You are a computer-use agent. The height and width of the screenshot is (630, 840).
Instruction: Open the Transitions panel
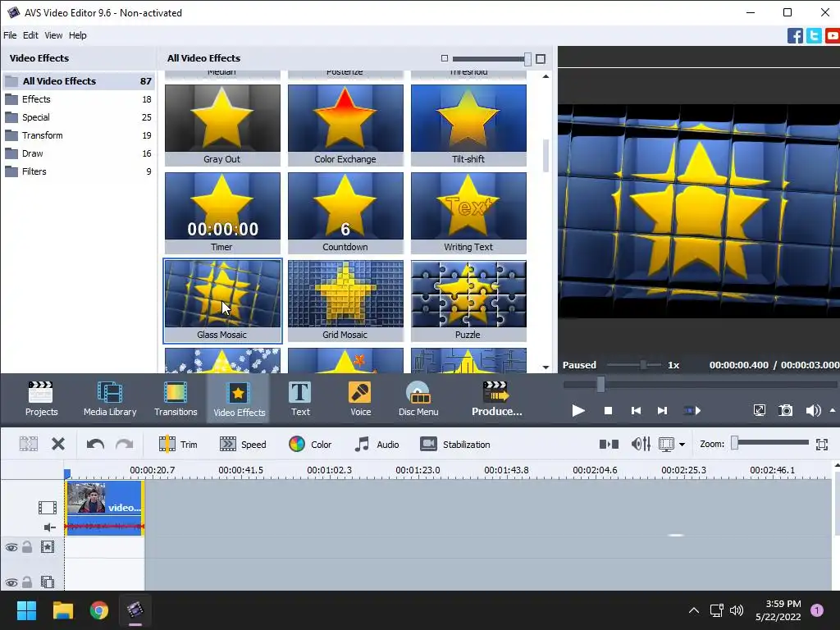pos(176,399)
